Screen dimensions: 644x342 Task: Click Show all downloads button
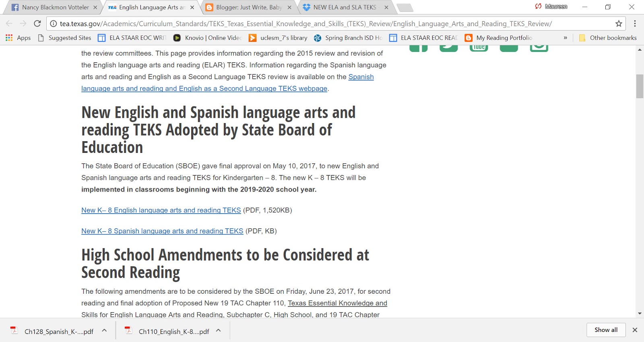(606, 330)
